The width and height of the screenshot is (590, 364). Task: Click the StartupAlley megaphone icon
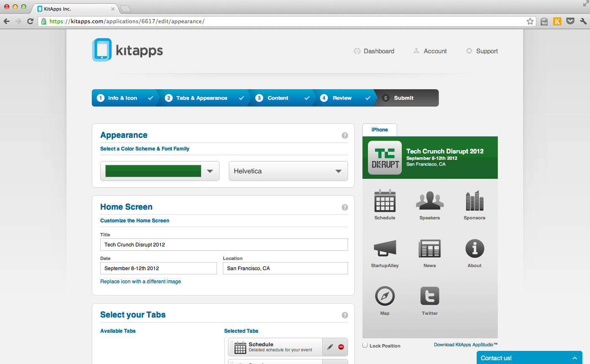point(384,249)
